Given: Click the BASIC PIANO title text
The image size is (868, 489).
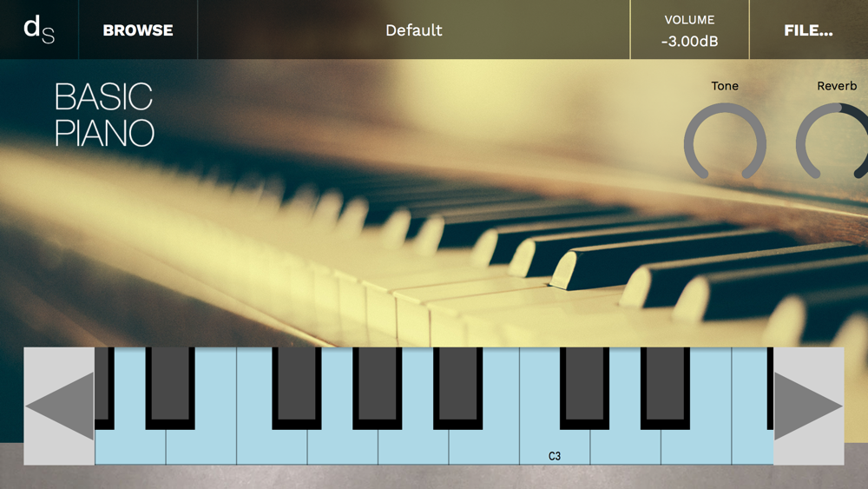Looking at the screenshot, I should click(104, 115).
